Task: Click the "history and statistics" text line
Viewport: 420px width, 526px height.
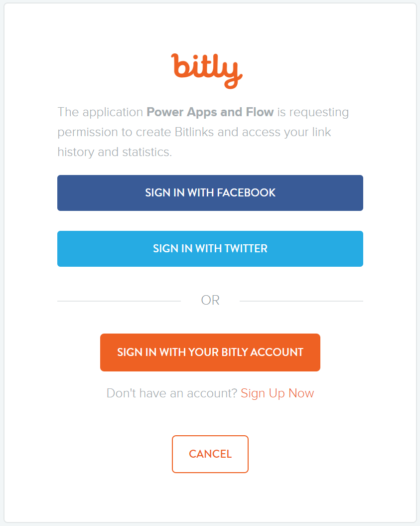Action: [115, 152]
